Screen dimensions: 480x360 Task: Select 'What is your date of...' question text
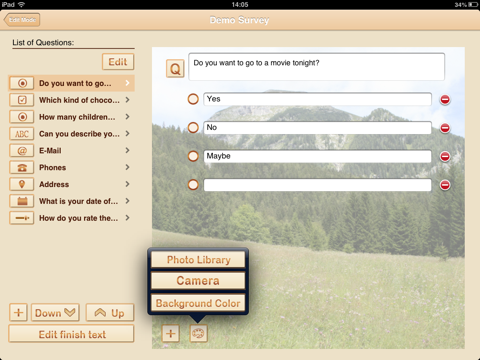click(78, 201)
